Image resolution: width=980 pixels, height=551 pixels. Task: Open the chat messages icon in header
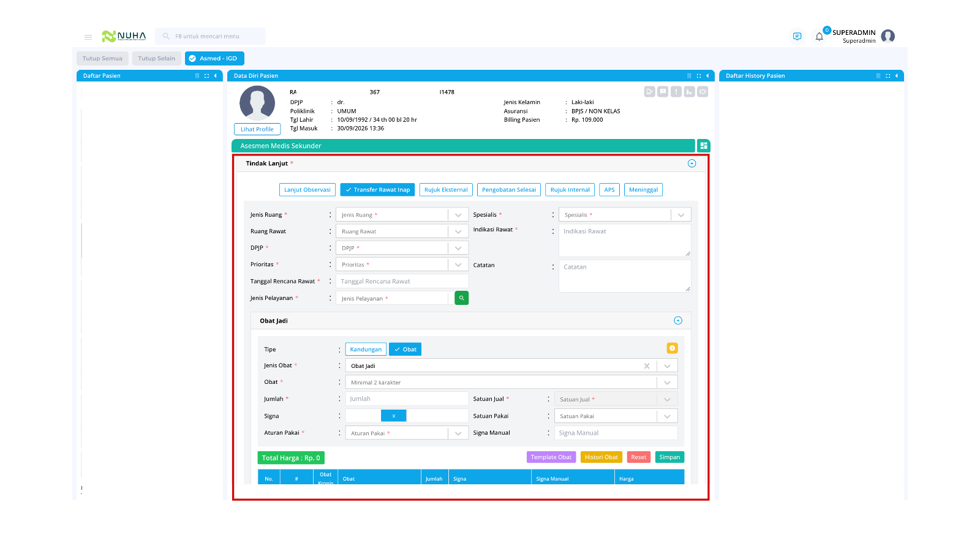point(797,37)
